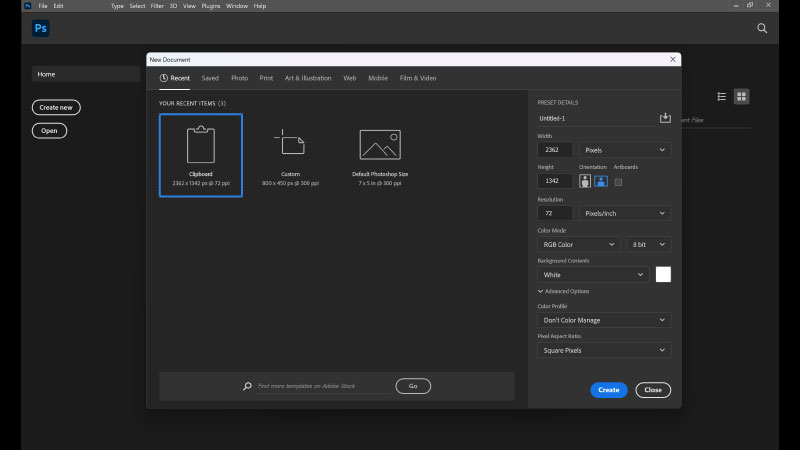Select portrait orientation
The image size is (800, 450).
(585, 181)
